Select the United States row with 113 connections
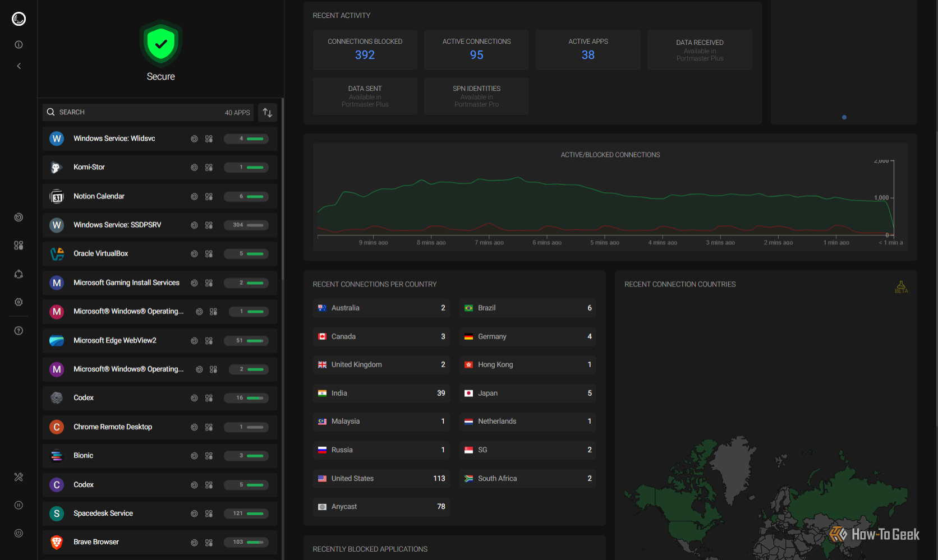 pos(381,479)
